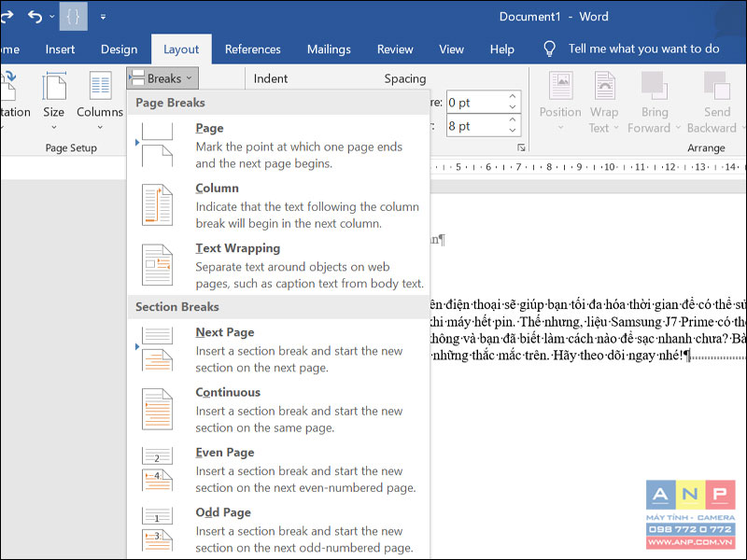The image size is (747, 560).
Task: Click the Even Page section icon
Action: click(157, 469)
